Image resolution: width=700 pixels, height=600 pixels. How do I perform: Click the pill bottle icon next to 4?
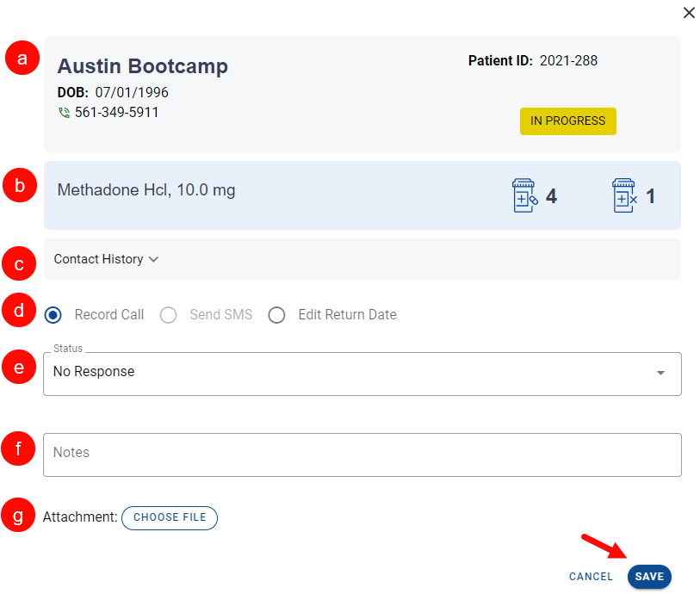coord(523,196)
